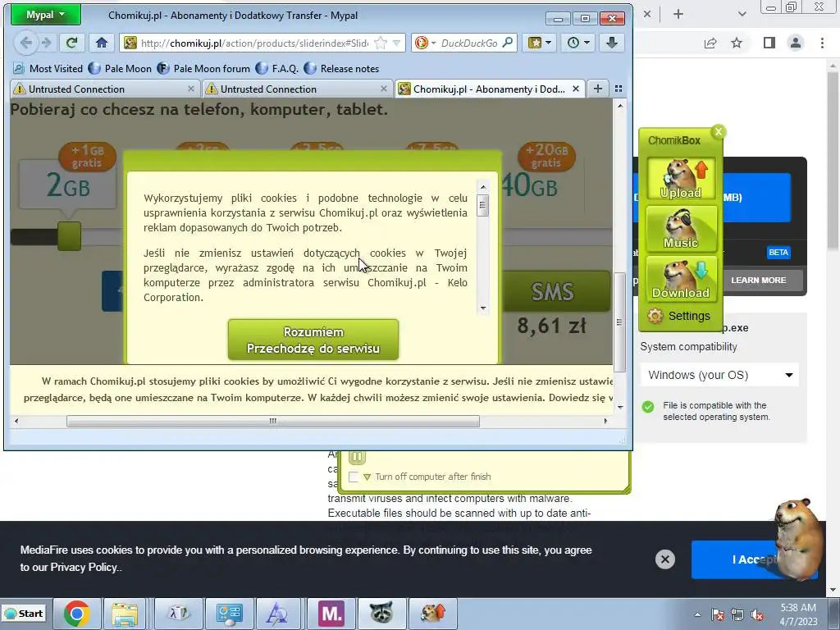Open Chrome from the taskbar

tap(76, 614)
